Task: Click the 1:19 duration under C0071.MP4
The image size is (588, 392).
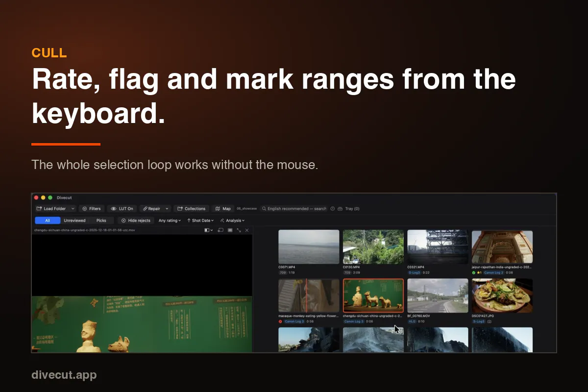Action: point(292,272)
